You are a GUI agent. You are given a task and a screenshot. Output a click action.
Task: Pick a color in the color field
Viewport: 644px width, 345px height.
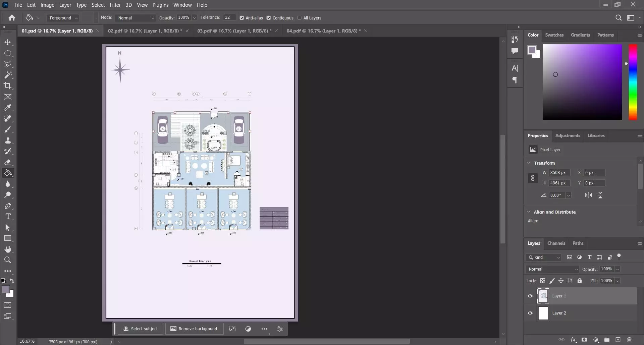coord(582,82)
